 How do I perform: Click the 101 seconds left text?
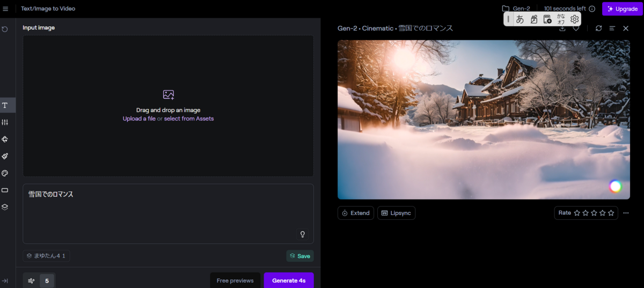(565, 9)
